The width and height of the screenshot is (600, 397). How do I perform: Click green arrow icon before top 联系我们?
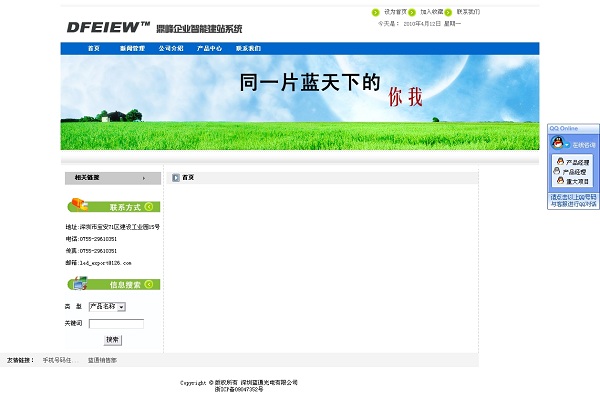448,12
